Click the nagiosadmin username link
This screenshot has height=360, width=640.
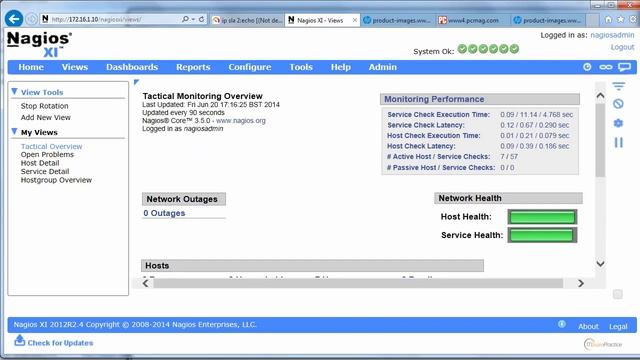612,35
